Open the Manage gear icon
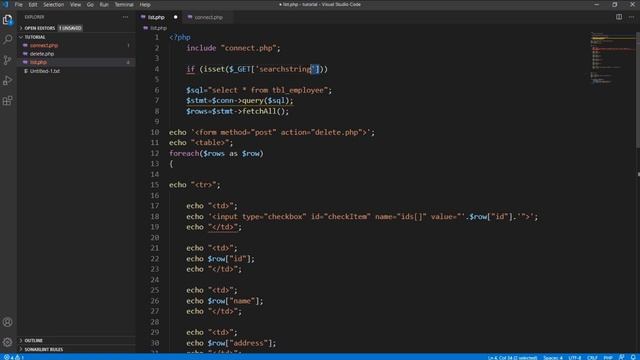Screen dimensions: 640x360 (7, 342)
